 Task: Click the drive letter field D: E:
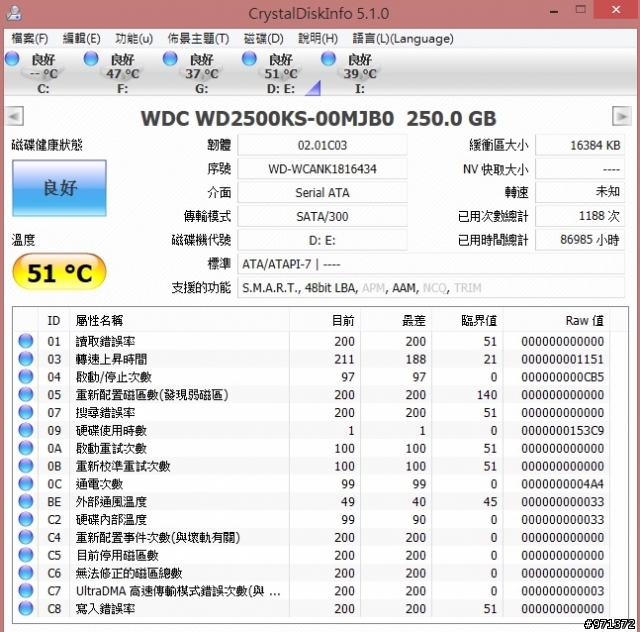322,240
